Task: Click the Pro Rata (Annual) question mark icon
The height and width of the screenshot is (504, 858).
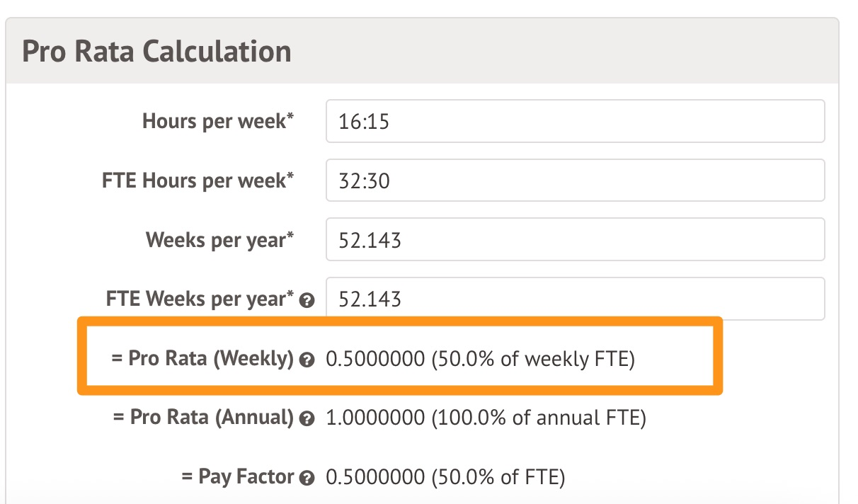Action: point(307,419)
